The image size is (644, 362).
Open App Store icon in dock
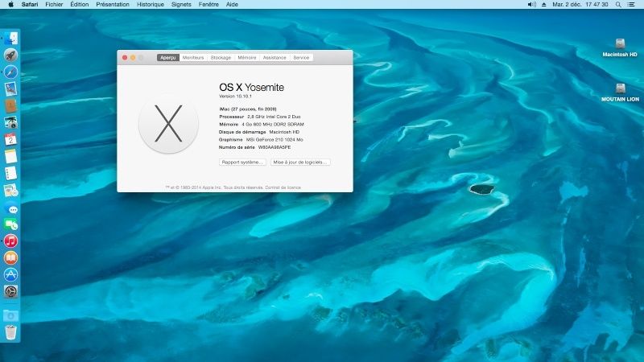10,274
